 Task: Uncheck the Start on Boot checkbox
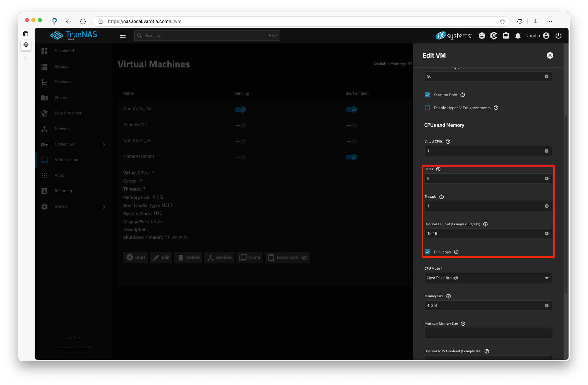[x=427, y=95]
